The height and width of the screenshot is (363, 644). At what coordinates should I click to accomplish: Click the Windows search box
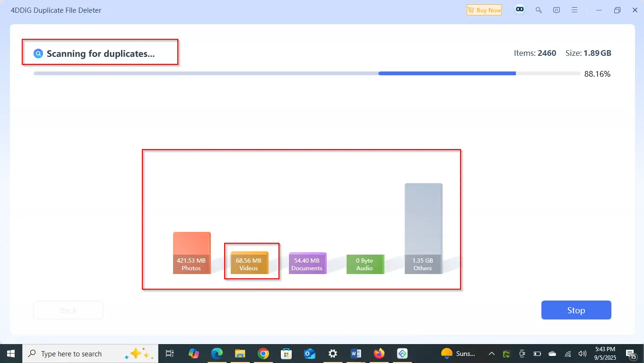(x=71, y=354)
